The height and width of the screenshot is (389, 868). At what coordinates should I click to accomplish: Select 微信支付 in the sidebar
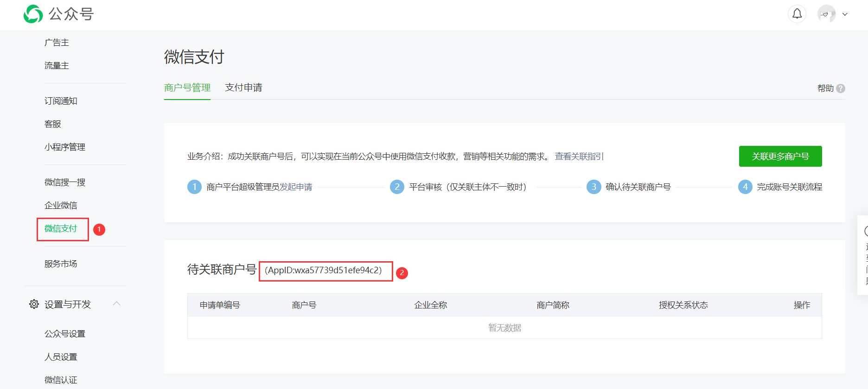61,229
